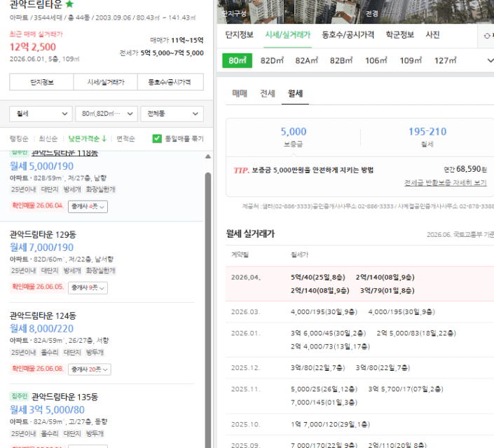Screen dimensions: 494x448
Task: Click the 5억/40(25일,8층) transaction entry
Action: point(318,278)
